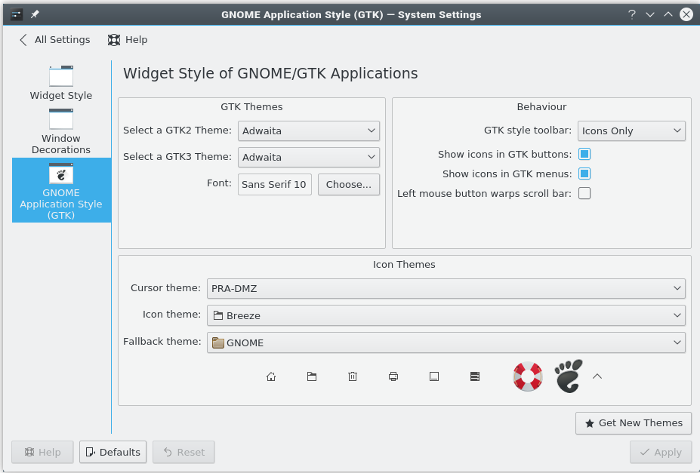
Task: Click the Reset button
Action: click(x=183, y=452)
